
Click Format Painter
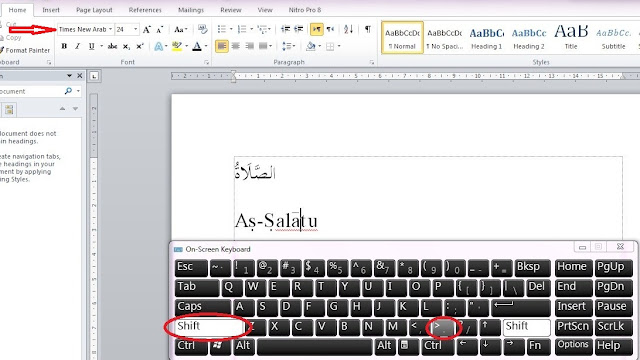click(x=25, y=50)
